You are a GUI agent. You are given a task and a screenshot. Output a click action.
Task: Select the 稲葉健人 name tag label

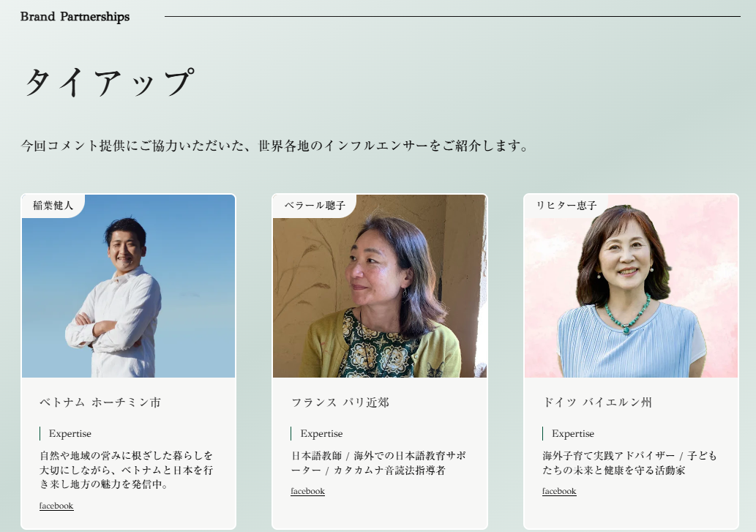[x=53, y=206]
